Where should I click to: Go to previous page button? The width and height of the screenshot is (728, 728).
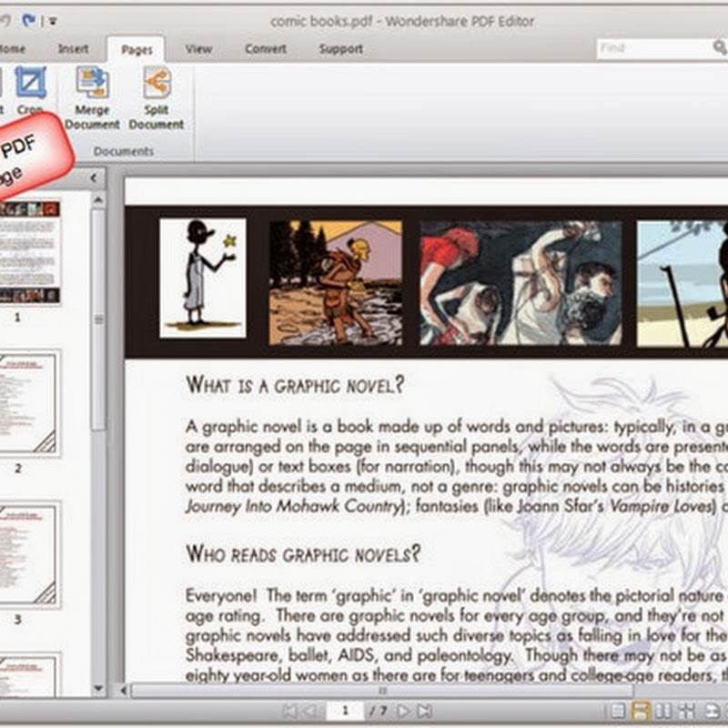(x=310, y=711)
